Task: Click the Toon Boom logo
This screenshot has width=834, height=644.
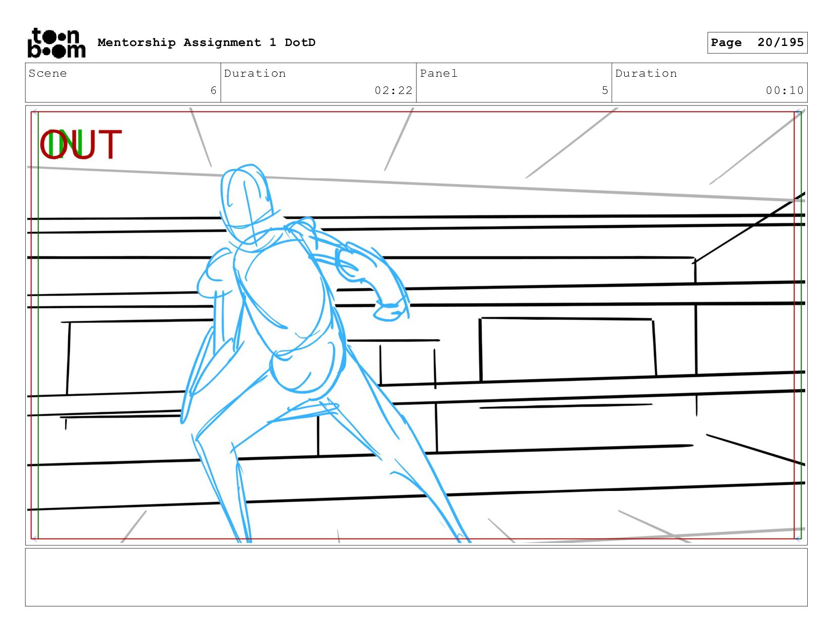Action: (x=56, y=43)
